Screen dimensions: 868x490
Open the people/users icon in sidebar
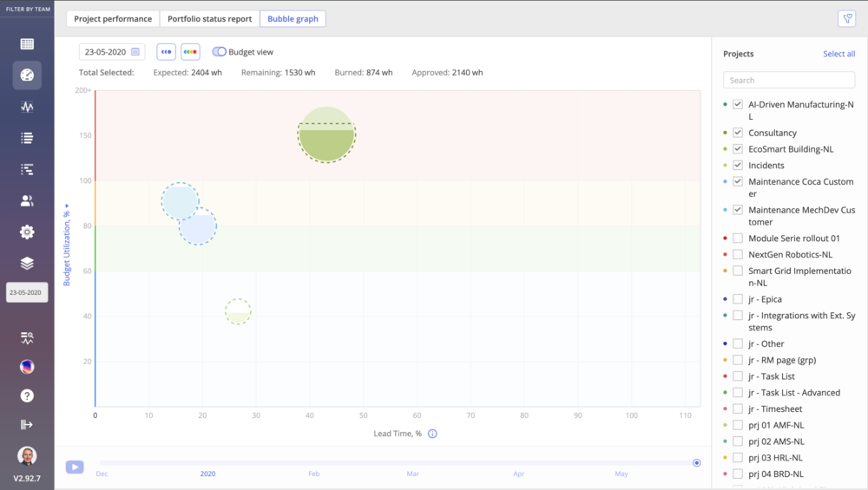click(27, 200)
